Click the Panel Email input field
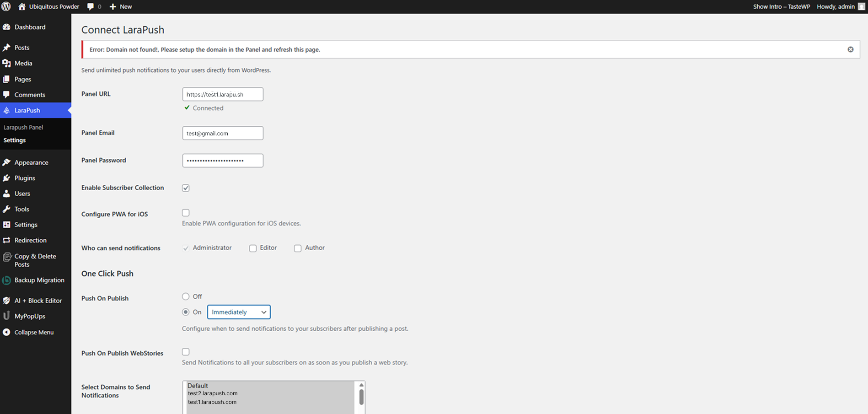The width and height of the screenshot is (868, 414). click(223, 133)
